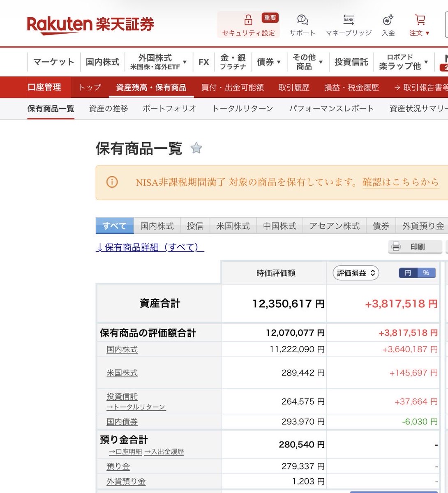Expand the その他商品 dropdown menu

click(x=307, y=62)
